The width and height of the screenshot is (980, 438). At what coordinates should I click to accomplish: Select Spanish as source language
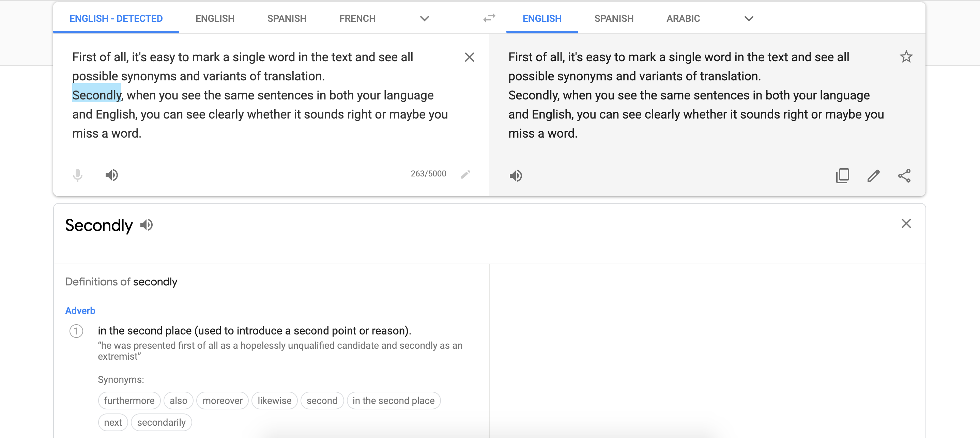287,19
